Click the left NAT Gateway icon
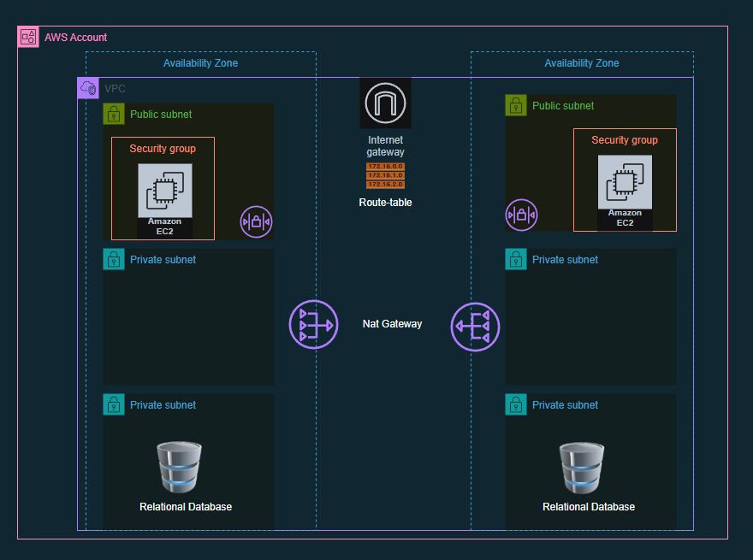The image size is (753, 560). 314,325
